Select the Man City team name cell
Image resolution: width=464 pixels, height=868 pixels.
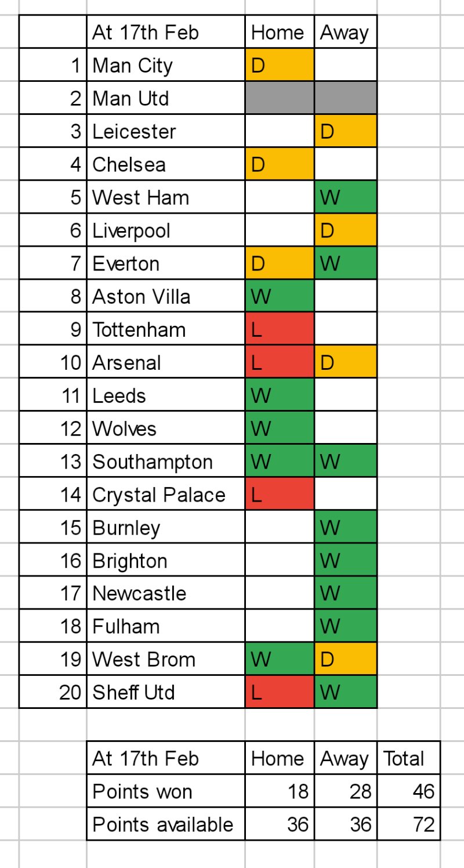click(x=165, y=65)
